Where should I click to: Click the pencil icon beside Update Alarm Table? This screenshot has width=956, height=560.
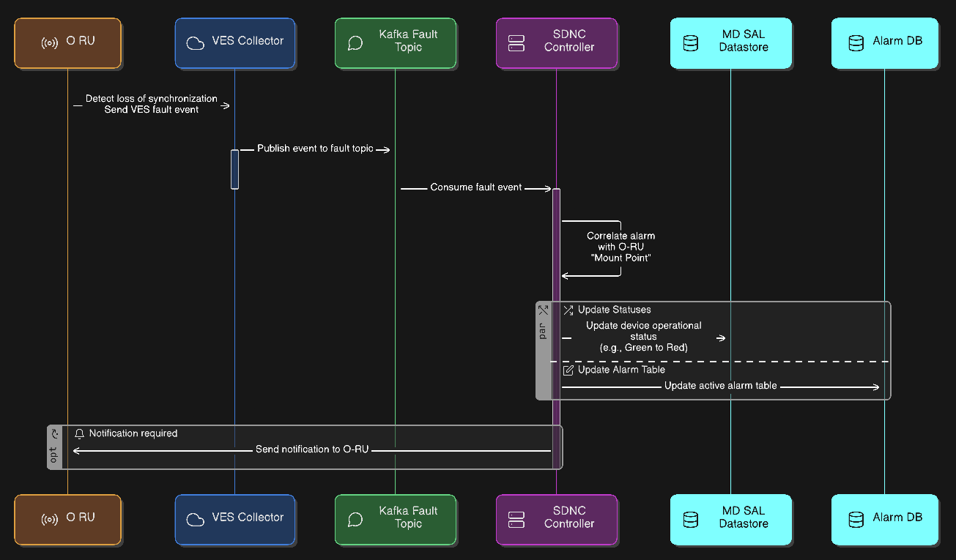(568, 370)
